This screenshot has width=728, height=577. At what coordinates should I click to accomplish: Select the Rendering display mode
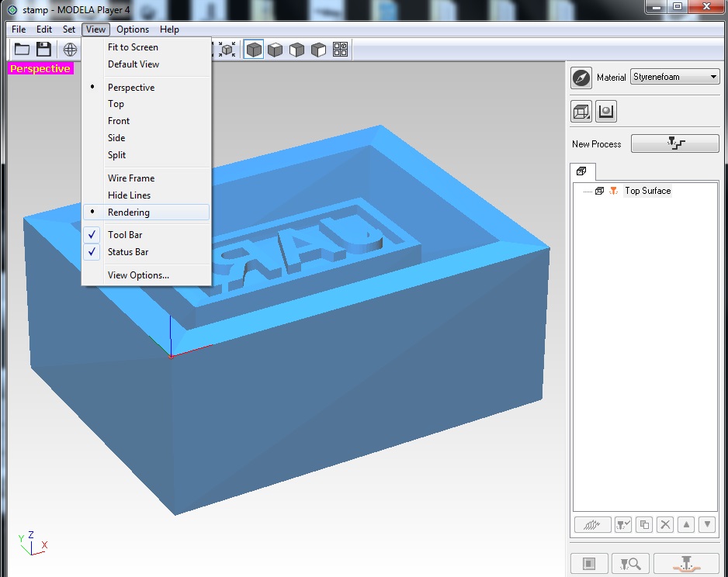(146, 212)
